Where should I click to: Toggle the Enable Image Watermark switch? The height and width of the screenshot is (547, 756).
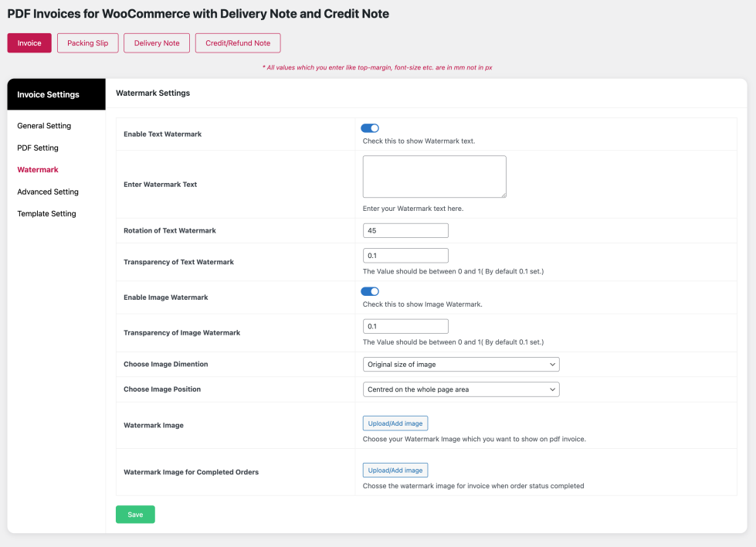click(370, 291)
